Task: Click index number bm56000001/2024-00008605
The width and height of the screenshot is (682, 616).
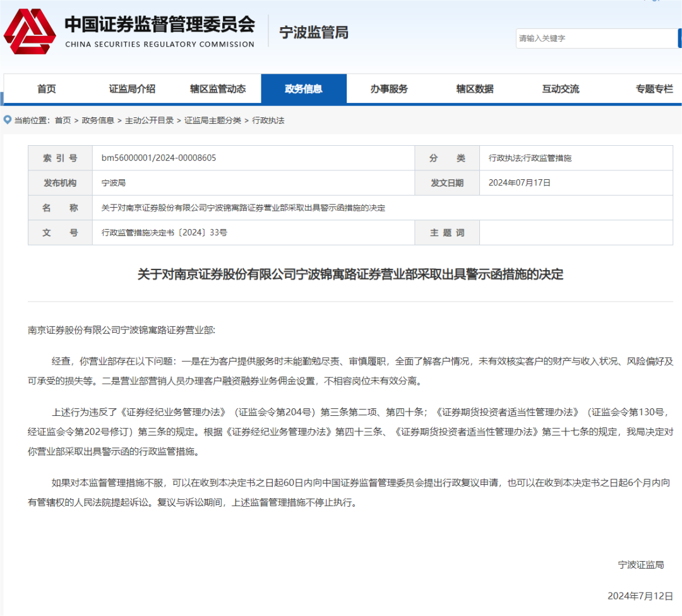Action: [x=159, y=158]
